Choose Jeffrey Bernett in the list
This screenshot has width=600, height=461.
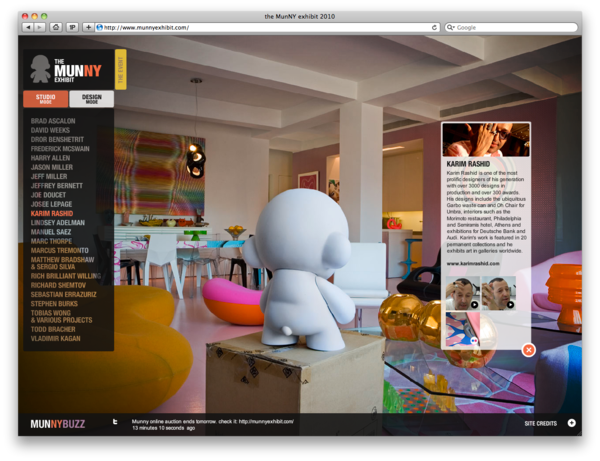coord(57,186)
